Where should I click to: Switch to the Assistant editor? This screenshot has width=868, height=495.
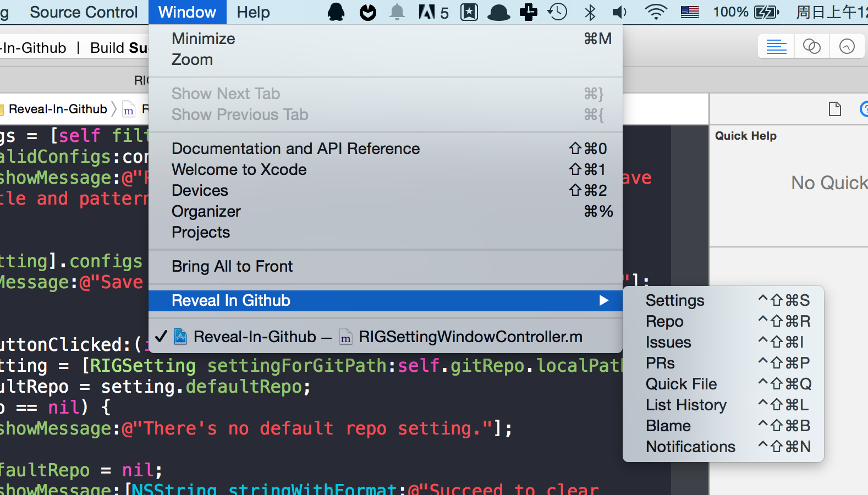pyautogui.click(x=811, y=47)
